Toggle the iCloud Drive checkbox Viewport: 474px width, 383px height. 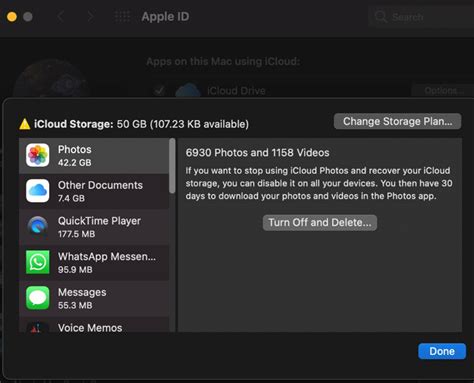pyautogui.click(x=159, y=90)
